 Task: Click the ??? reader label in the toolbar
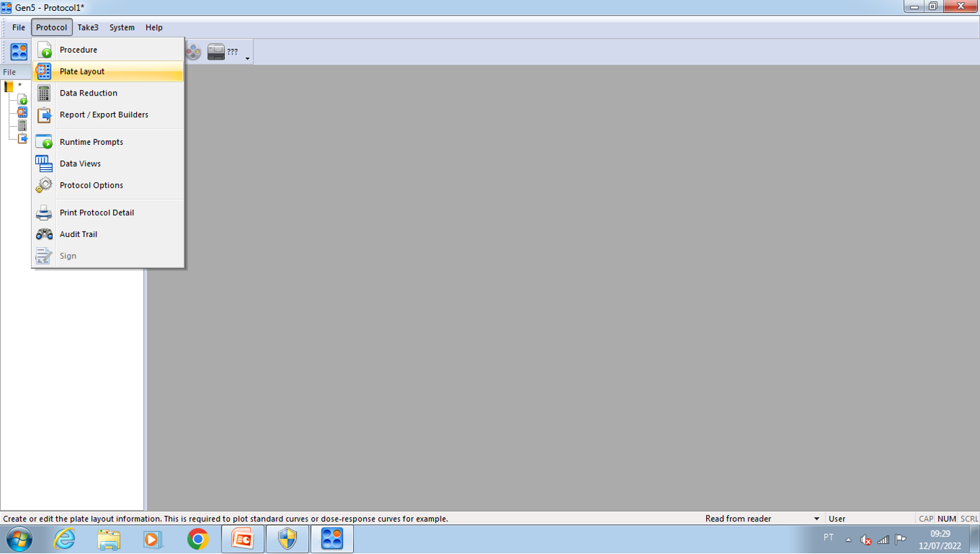coord(232,52)
